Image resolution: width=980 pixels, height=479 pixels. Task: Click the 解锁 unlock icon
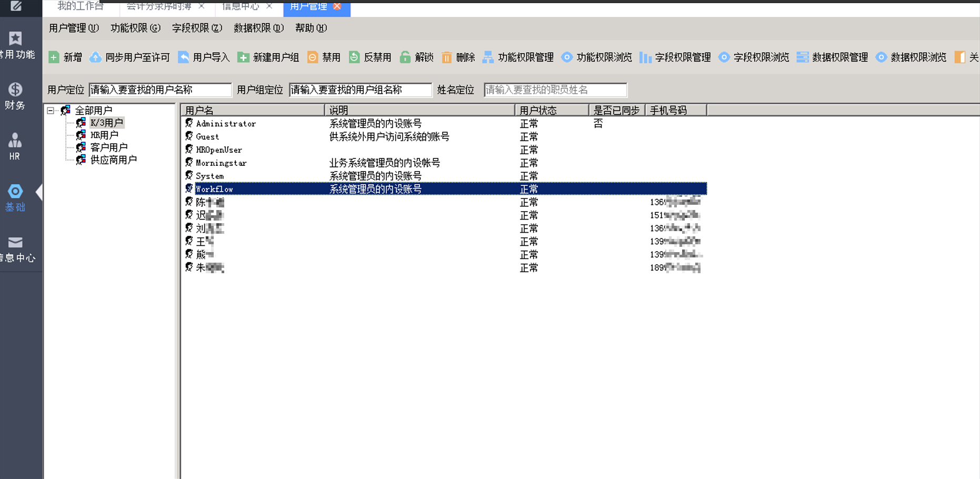405,57
